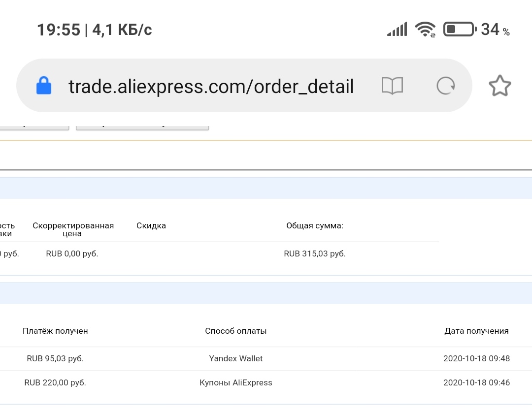Viewport: 532px width, 412px height.
Task: Click the RUB 315,03 руб. total value
Action: pos(315,254)
